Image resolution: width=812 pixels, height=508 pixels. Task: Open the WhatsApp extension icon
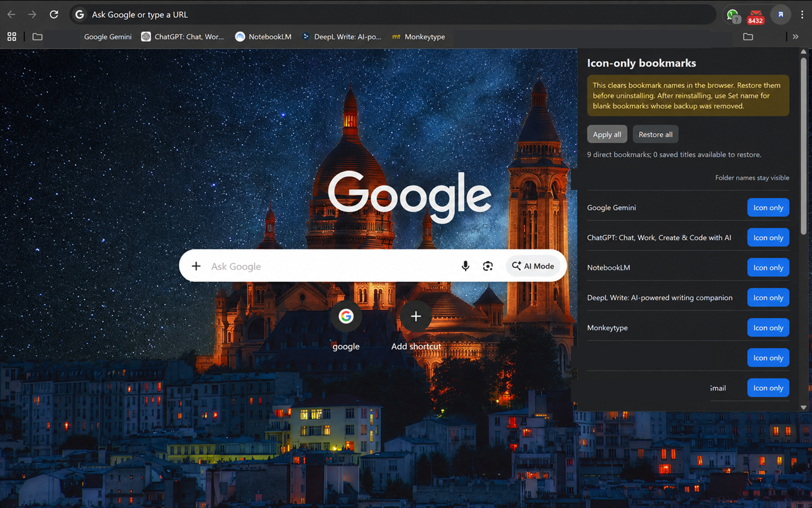coord(733,15)
